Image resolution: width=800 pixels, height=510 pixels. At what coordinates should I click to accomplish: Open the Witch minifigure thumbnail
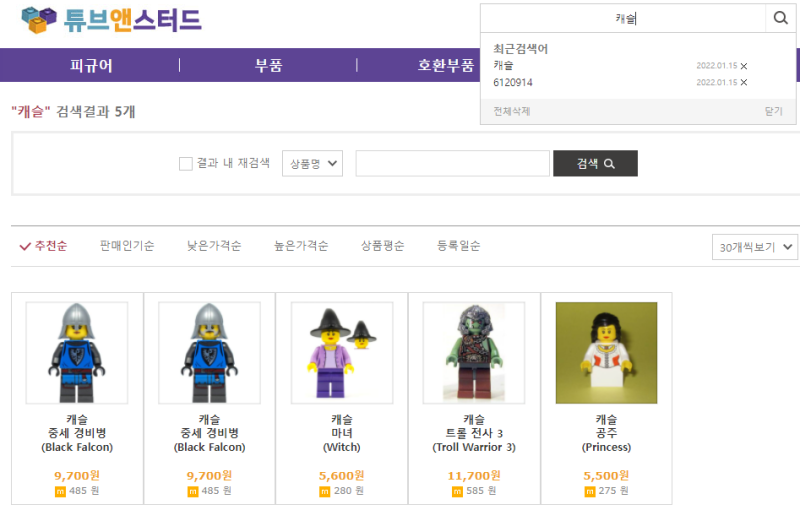click(x=342, y=353)
